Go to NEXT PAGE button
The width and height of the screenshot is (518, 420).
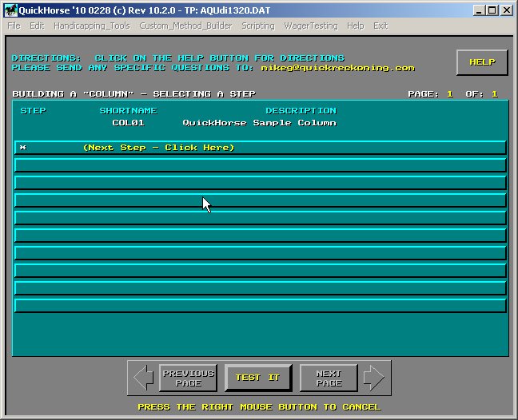pos(328,378)
